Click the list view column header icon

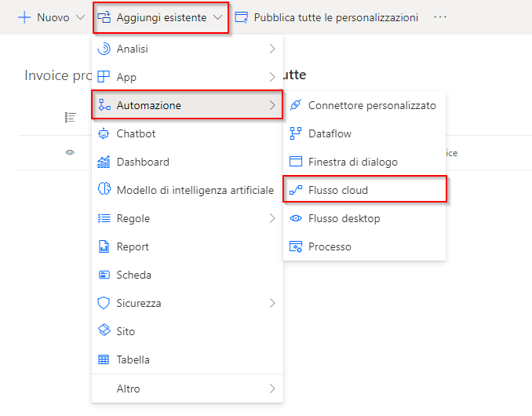coord(71,118)
